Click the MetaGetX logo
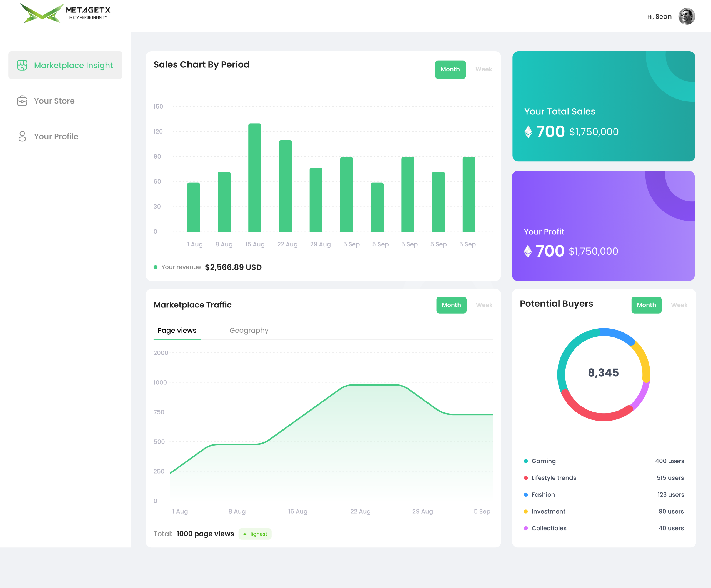711x588 pixels. [66, 14]
